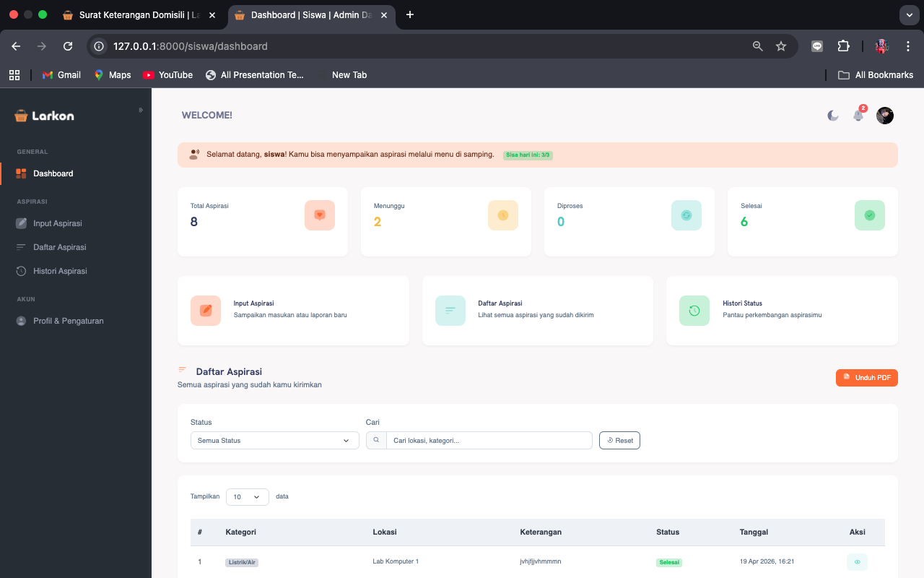Viewport: 924px width, 578px height.
Task: Click orange edit icon on Input Aspirasi card
Action: (206, 311)
